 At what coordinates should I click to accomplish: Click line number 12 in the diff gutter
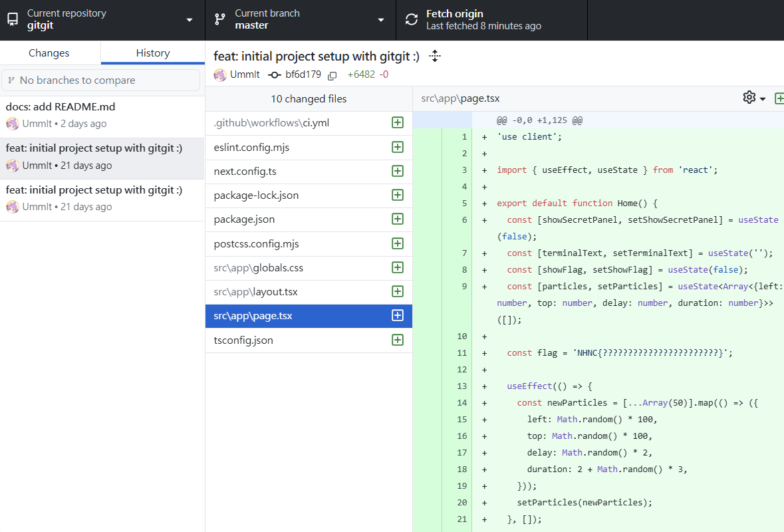(462, 370)
